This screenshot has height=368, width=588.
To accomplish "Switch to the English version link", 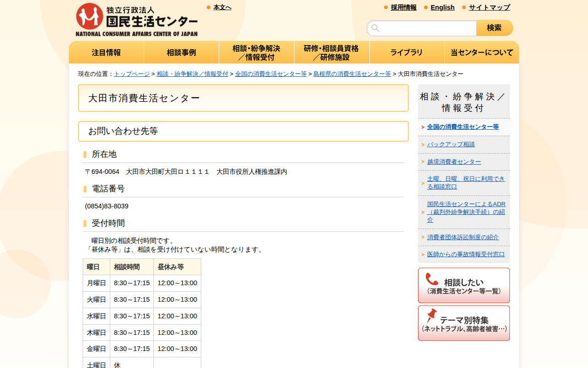I will pyautogui.click(x=442, y=7).
